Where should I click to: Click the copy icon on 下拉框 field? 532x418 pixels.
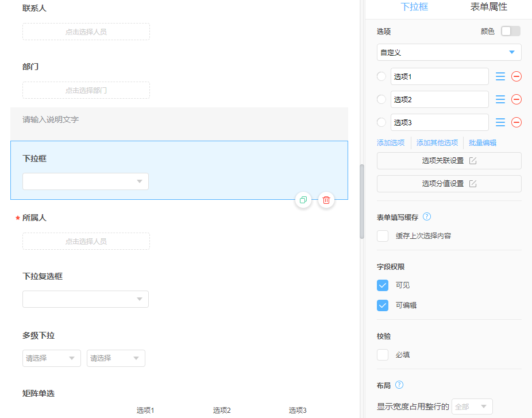click(303, 200)
